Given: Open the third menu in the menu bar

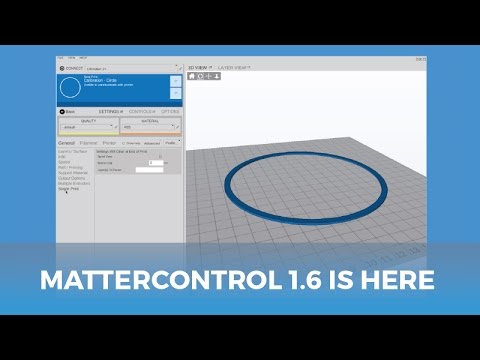Looking at the screenshot, I should (x=83, y=58).
